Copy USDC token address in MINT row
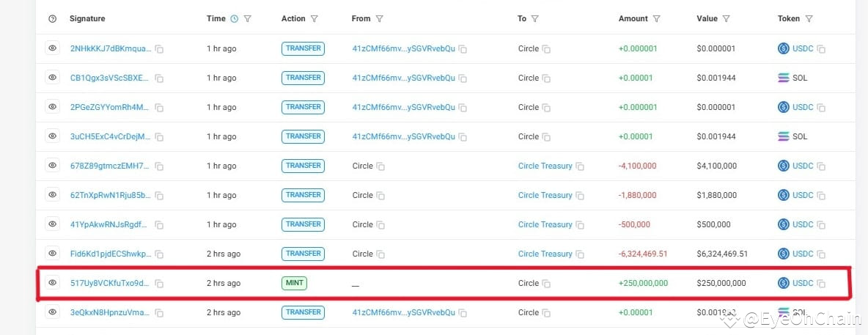This screenshot has width=868, height=335. tap(821, 284)
